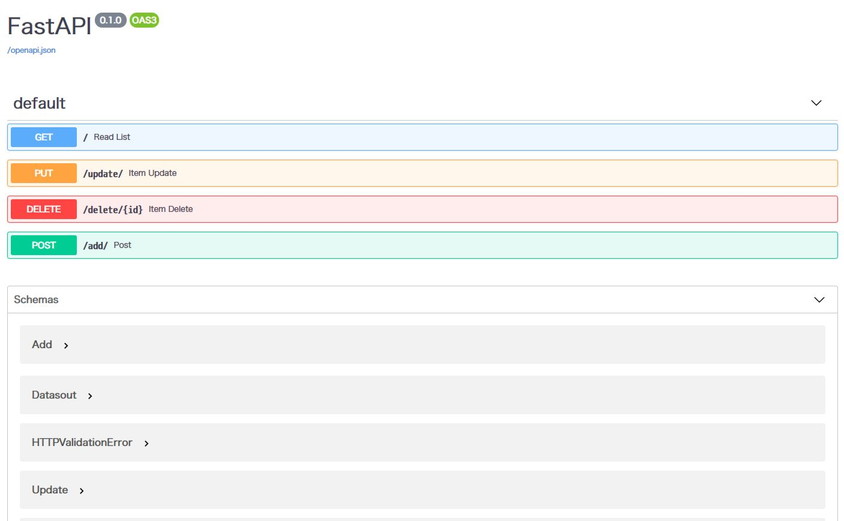This screenshot has height=521, width=844.
Task: Click the Update schema name
Action: click(x=50, y=490)
